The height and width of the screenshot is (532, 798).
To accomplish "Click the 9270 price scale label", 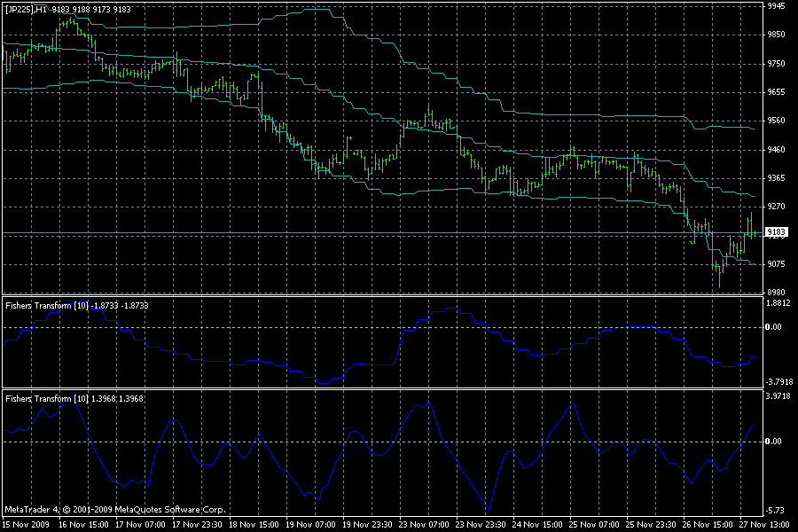I will click(x=776, y=206).
